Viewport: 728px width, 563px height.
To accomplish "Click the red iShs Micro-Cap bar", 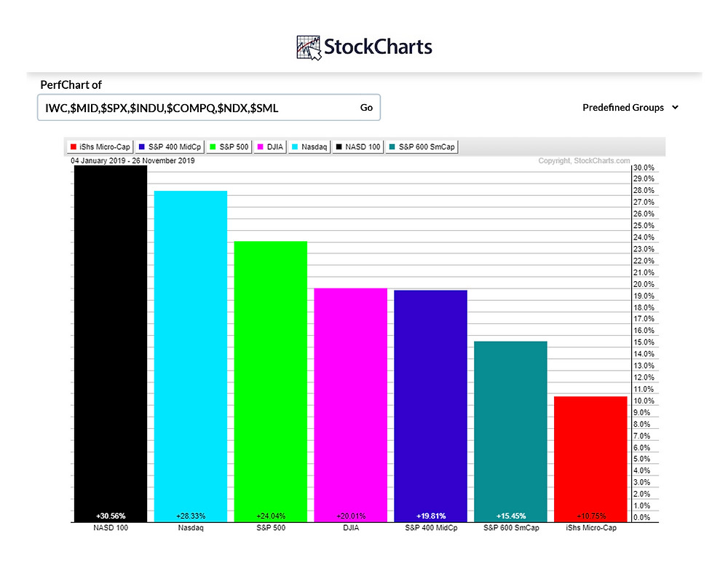I will point(590,459).
